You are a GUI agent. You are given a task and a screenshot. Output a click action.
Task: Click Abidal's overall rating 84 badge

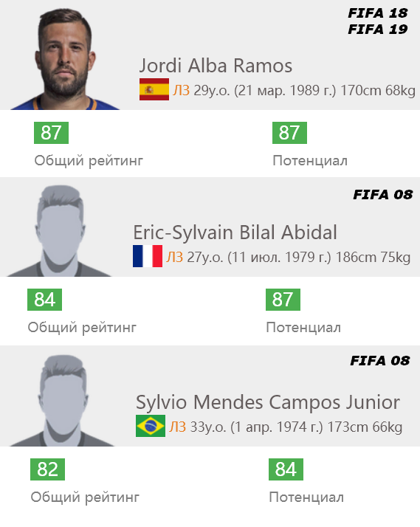click(45, 300)
